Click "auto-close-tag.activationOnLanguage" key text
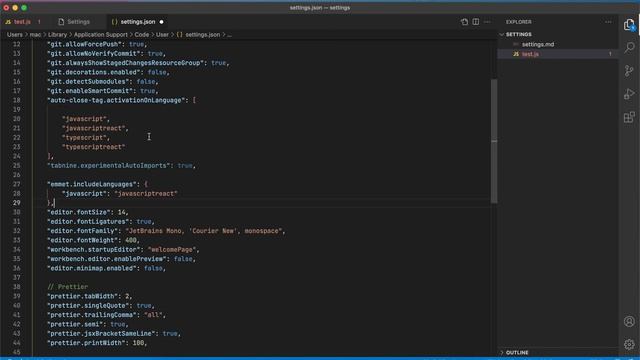Viewport: 640px width, 360px height. pyautogui.click(x=116, y=100)
